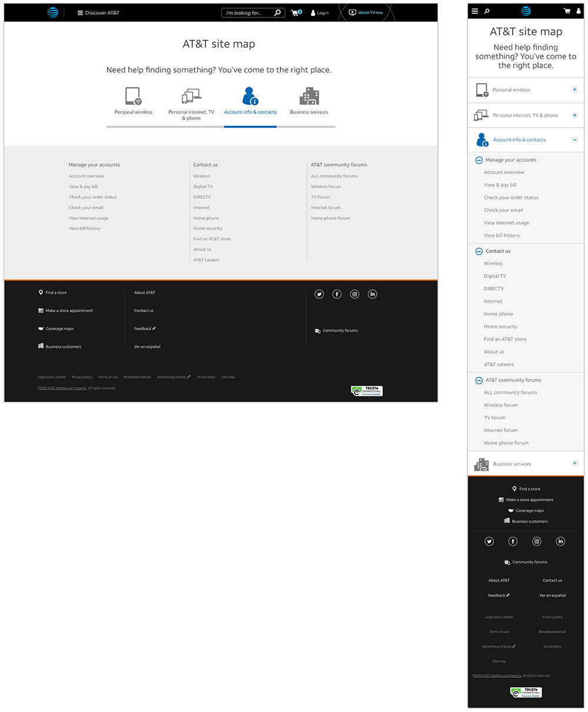Click Watch TV now in desktop header
Image resolution: width=588 pixels, height=712 pixels.
[366, 12]
